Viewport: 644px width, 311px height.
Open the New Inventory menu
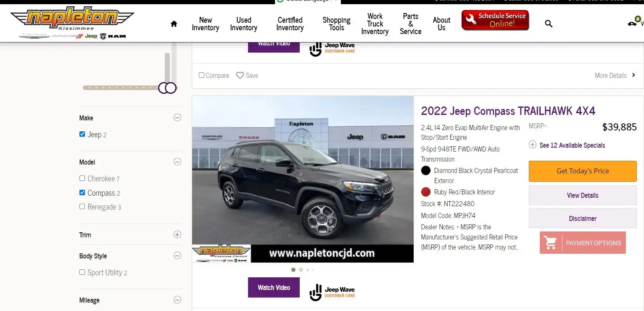click(x=206, y=24)
